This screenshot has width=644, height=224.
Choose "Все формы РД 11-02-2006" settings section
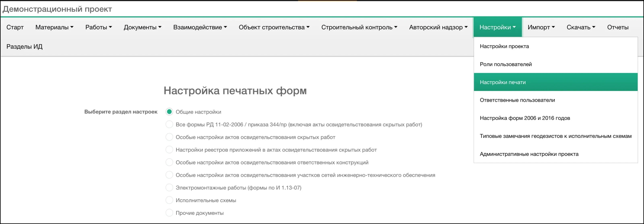[169, 125]
